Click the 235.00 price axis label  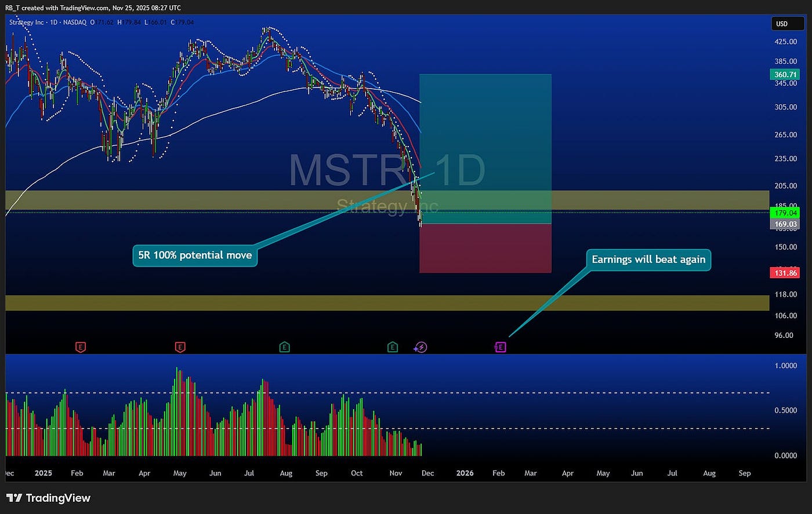click(785, 159)
